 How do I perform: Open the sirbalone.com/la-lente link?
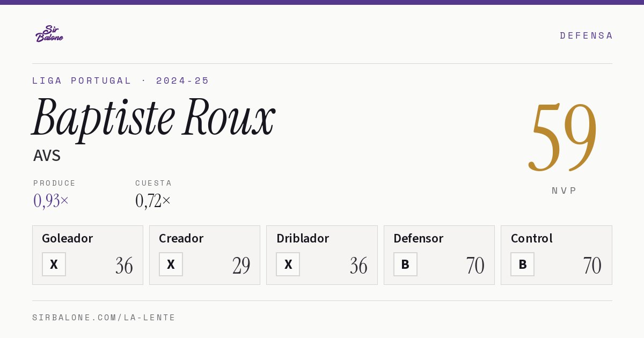pos(104,318)
